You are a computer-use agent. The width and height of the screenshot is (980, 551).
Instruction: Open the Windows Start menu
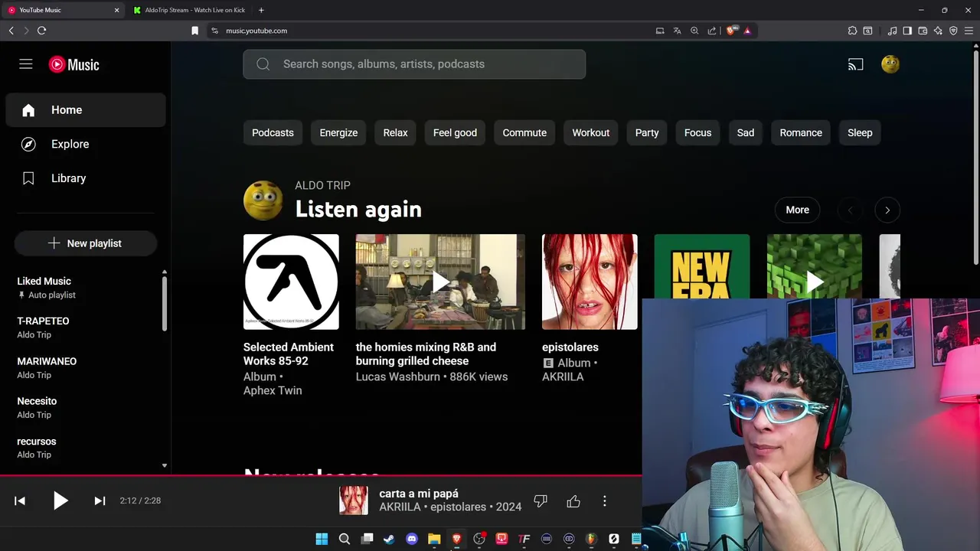point(322,539)
